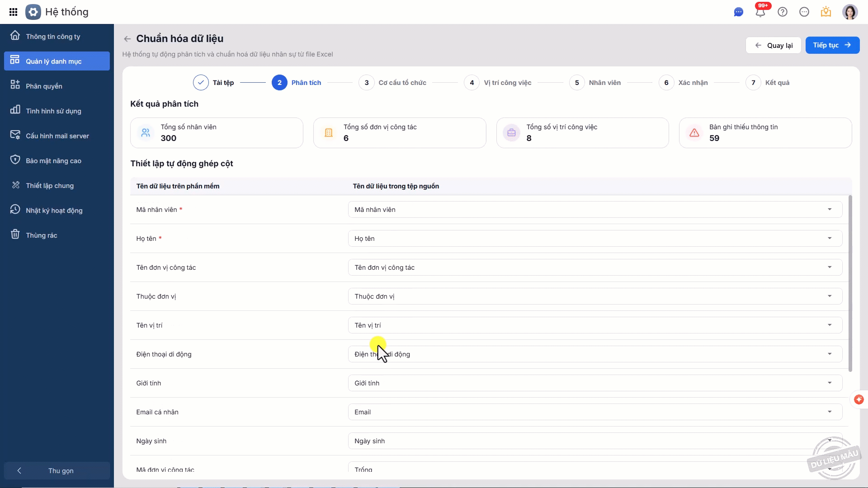Open Thùng rác in sidebar
Screen dimensions: 868x488
point(41,235)
